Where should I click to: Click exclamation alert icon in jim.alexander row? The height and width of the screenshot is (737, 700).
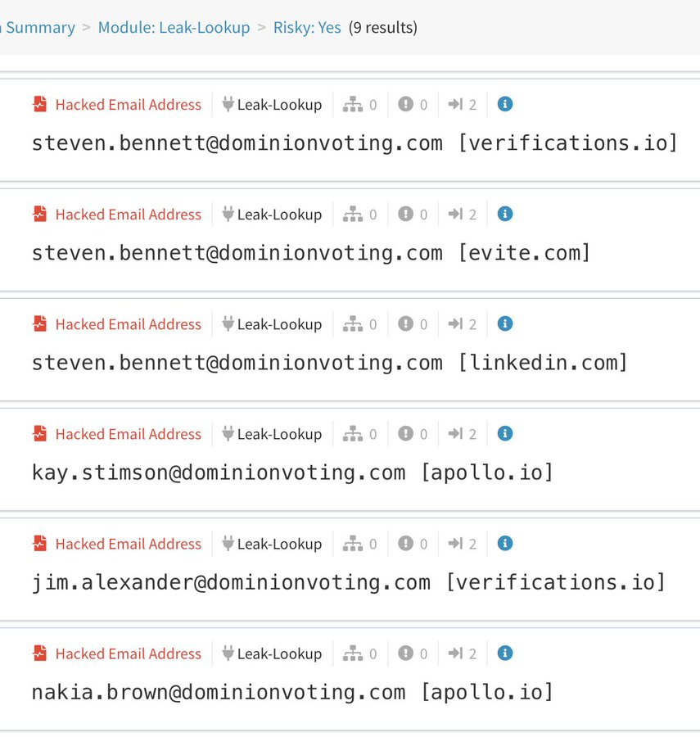(405, 544)
